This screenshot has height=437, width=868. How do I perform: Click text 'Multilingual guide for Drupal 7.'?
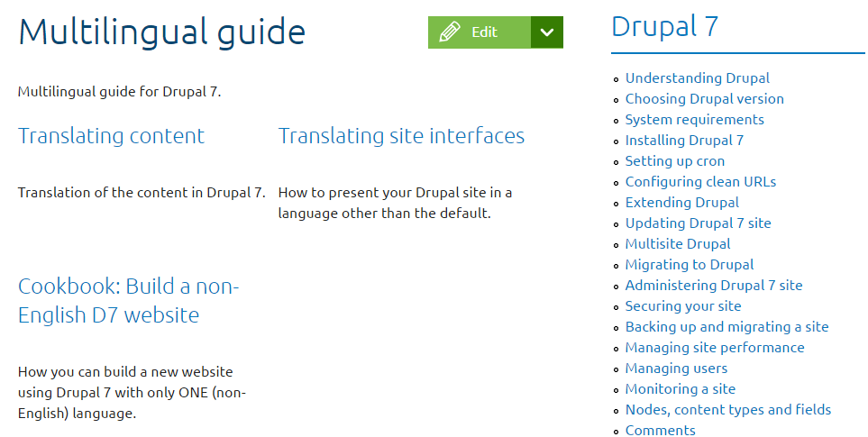pyautogui.click(x=120, y=92)
